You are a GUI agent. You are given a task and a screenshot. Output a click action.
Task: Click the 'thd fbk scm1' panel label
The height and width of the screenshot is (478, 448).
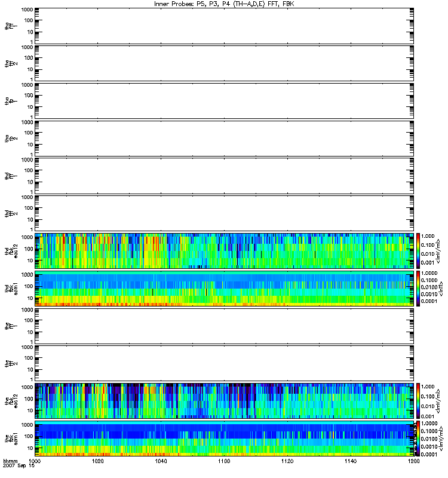tap(11, 289)
